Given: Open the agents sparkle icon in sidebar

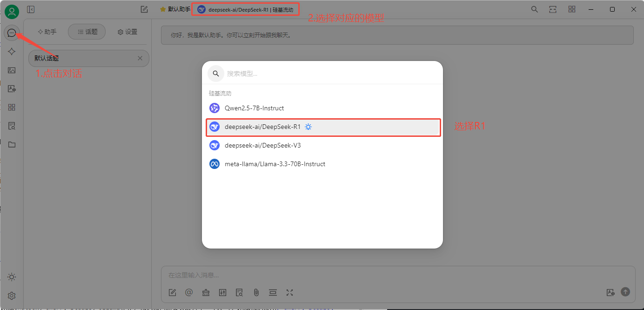Looking at the screenshot, I should click(x=12, y=52).
